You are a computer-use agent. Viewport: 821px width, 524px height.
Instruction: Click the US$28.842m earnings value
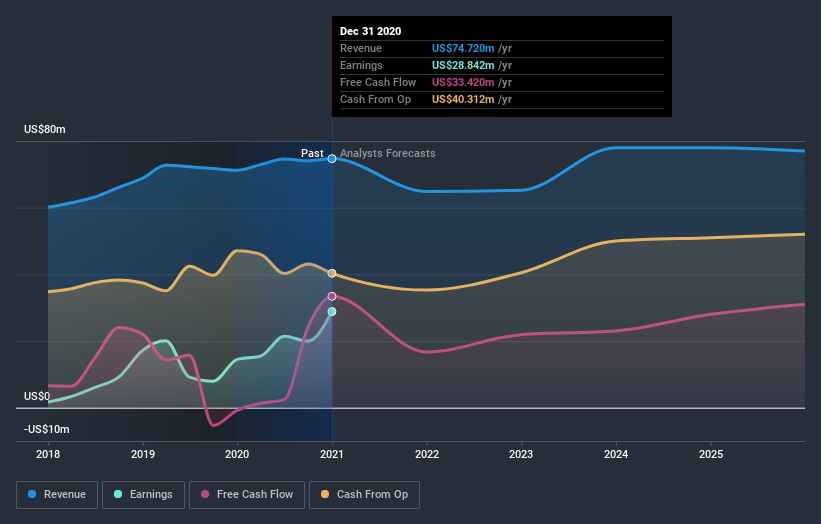[463, 65]
